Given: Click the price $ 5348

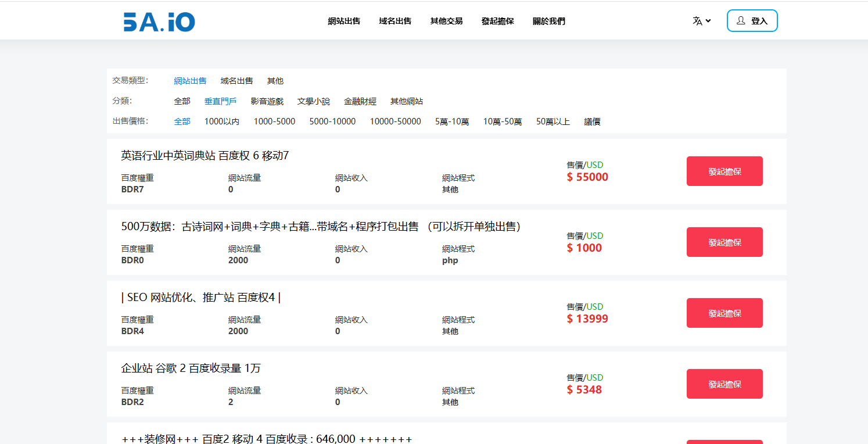Looking at the screenshot, I should 584,390.
